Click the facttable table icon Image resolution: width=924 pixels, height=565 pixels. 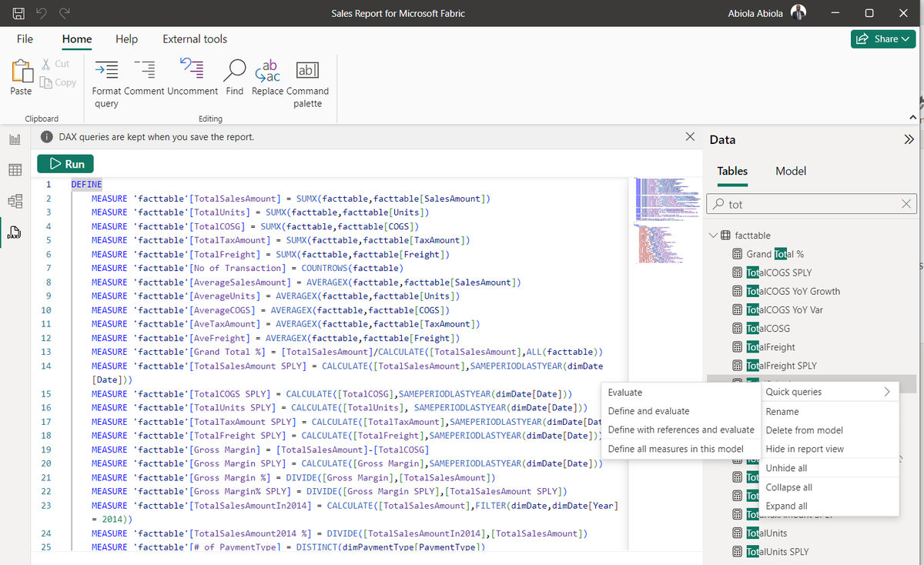pos(725,236)
